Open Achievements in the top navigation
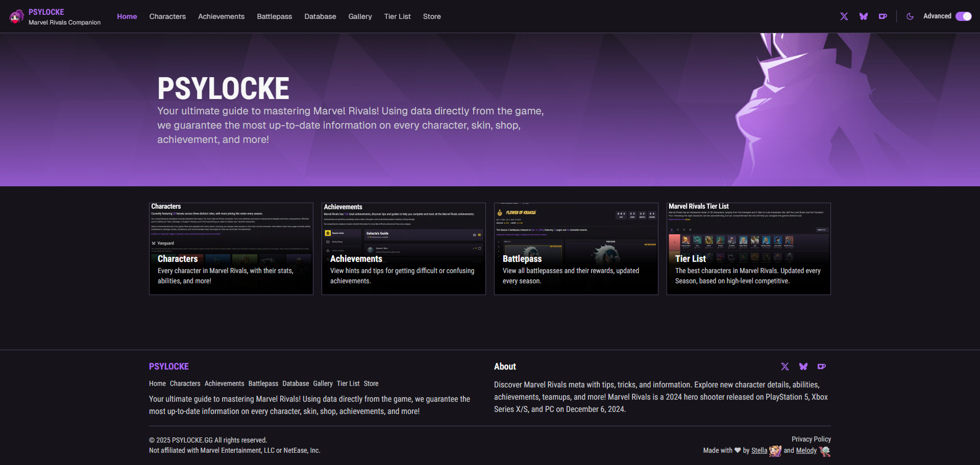Screen dimensions: 980x465 222,16
